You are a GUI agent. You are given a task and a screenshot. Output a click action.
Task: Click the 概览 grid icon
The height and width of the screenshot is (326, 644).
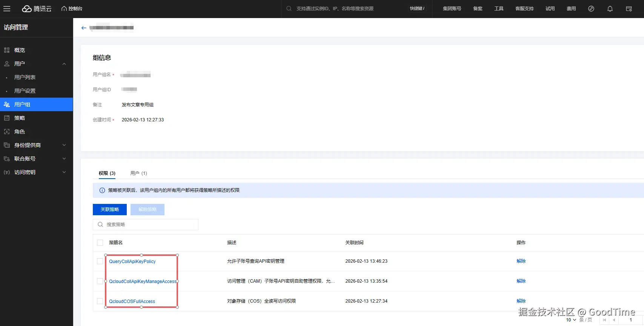click(x=7, y=50)
